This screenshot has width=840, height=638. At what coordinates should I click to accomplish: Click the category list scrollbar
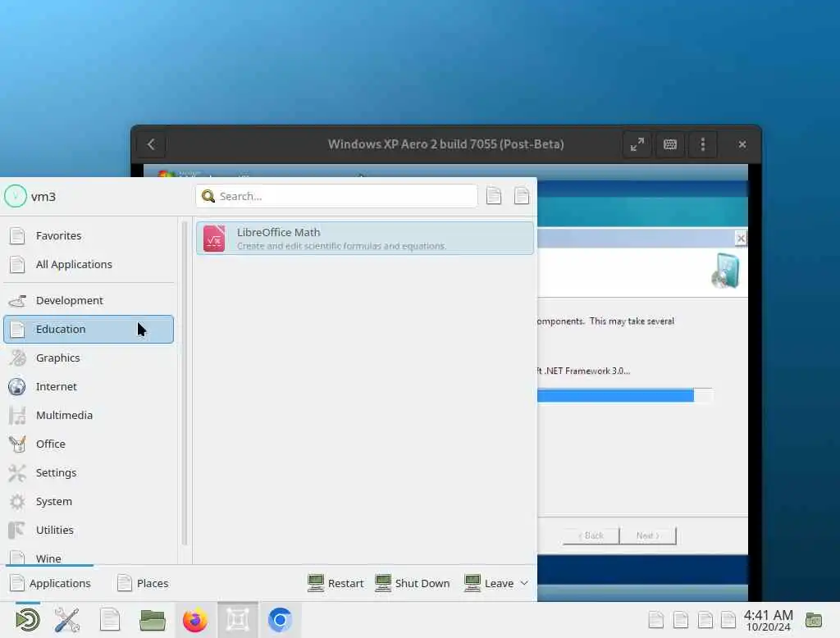pos(185,383)
